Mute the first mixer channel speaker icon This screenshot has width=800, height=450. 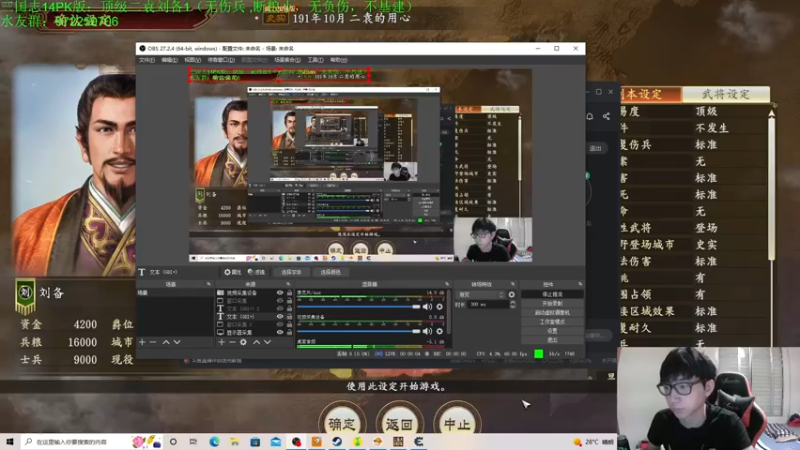427,307
